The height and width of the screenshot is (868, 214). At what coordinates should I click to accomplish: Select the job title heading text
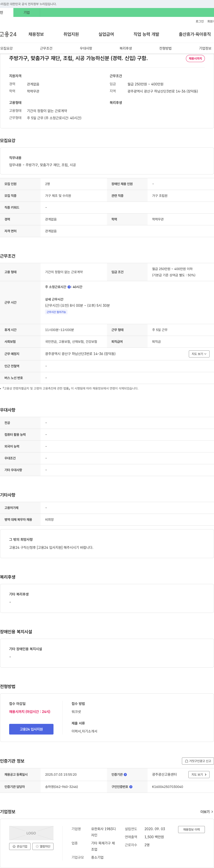pos(78,58)
